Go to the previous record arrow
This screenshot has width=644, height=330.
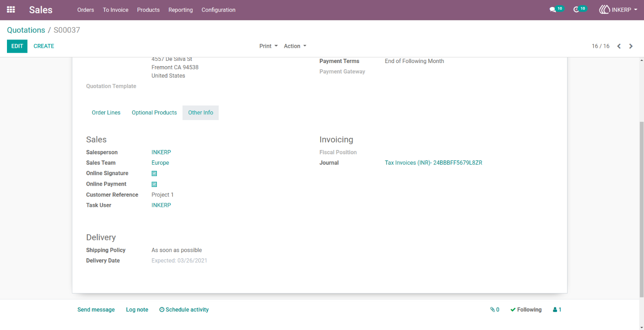(619, 46)
